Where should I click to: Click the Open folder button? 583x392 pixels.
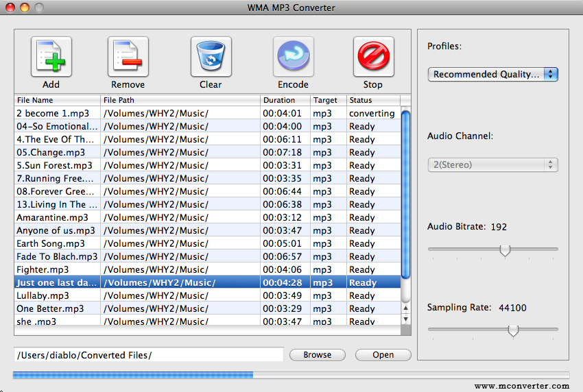383,355
